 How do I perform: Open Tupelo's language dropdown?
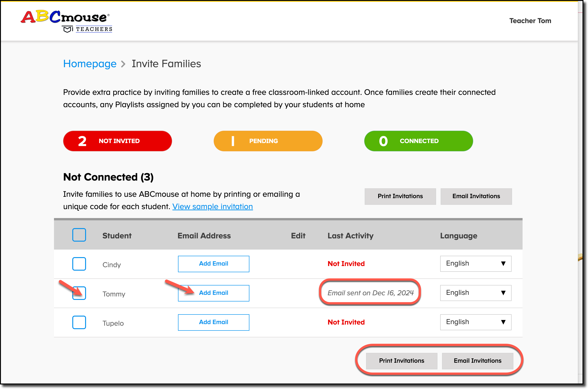point(476,322)
